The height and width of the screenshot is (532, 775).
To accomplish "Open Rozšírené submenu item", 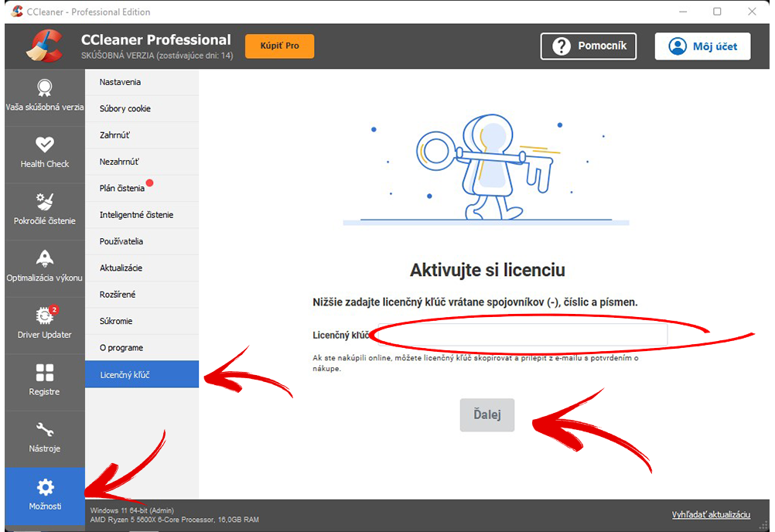I will [x=142, y=295].
